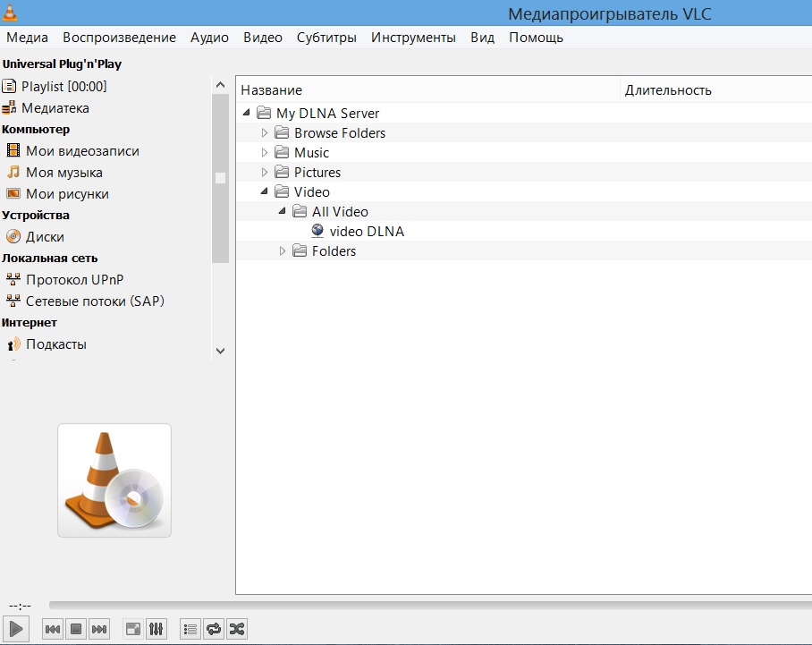812x645 pixels.
Task: Click the previous track icon
Action: click(x=52, y=628)
